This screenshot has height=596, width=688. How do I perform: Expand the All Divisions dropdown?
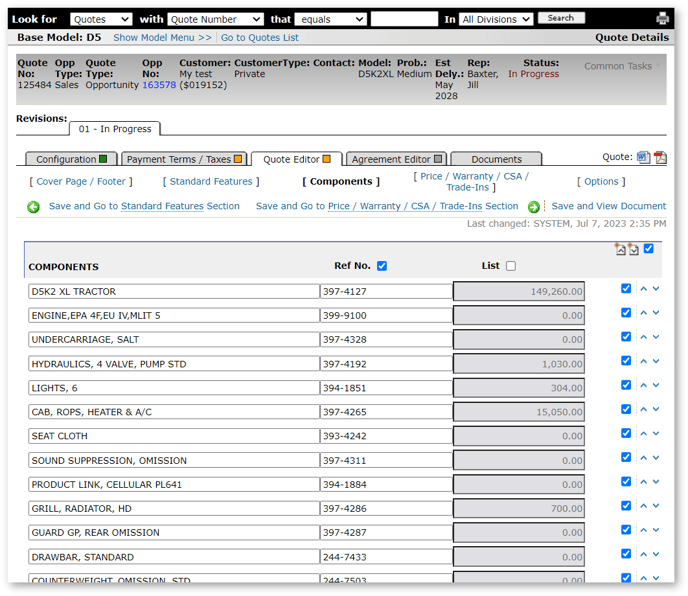tap(496, 19)
